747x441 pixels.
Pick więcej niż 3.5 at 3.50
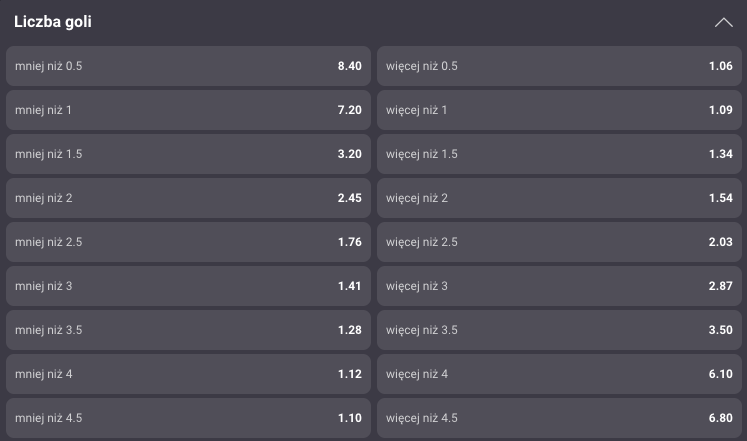pos(559,330)
